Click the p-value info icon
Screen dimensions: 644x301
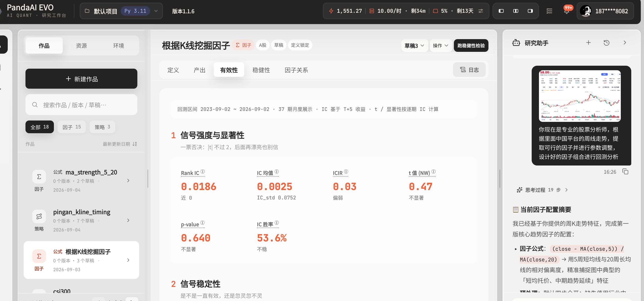click(x=202, y=223)
